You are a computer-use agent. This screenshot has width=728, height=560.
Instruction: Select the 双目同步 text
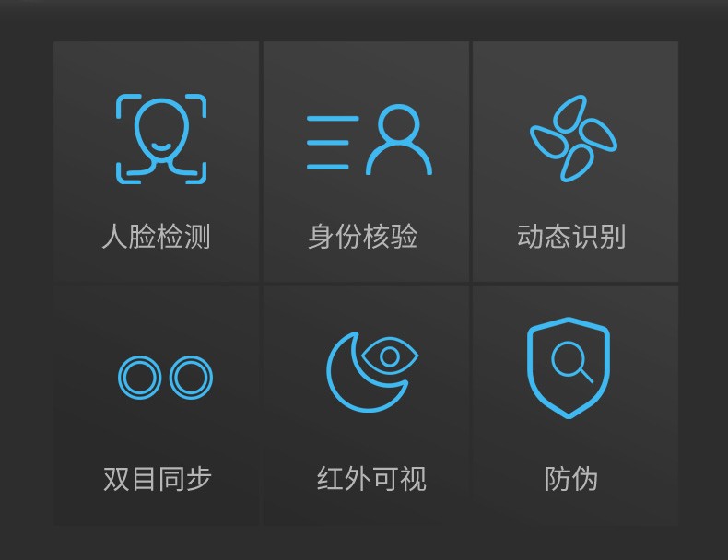click(158, 478)
